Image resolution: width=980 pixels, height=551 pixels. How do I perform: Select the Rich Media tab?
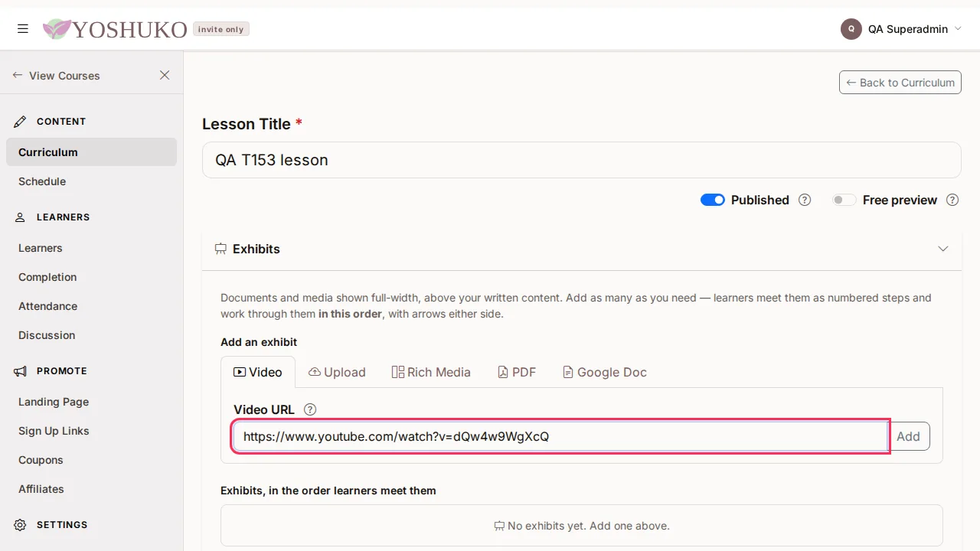point(431,372)
